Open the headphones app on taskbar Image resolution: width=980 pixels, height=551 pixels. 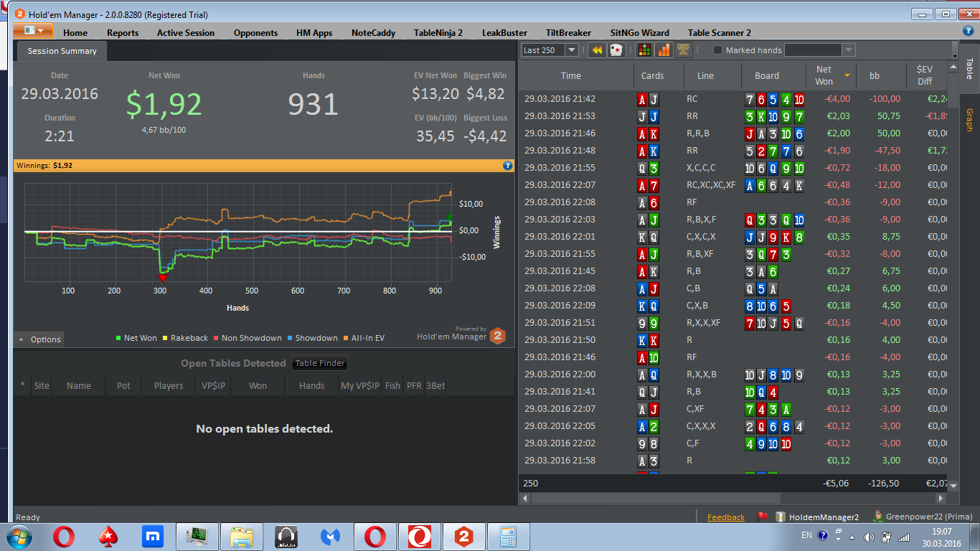286,537
